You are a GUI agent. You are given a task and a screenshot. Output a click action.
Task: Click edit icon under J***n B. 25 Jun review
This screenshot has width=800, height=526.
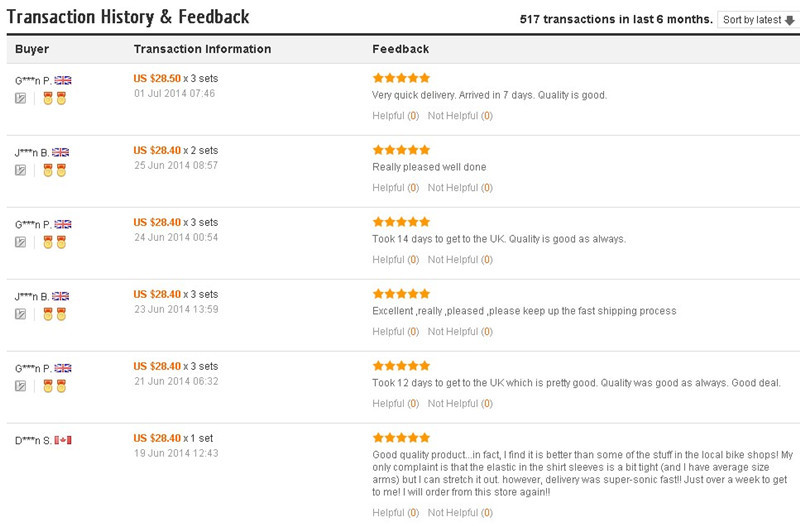pyautogui.click(x=20, y=170)
